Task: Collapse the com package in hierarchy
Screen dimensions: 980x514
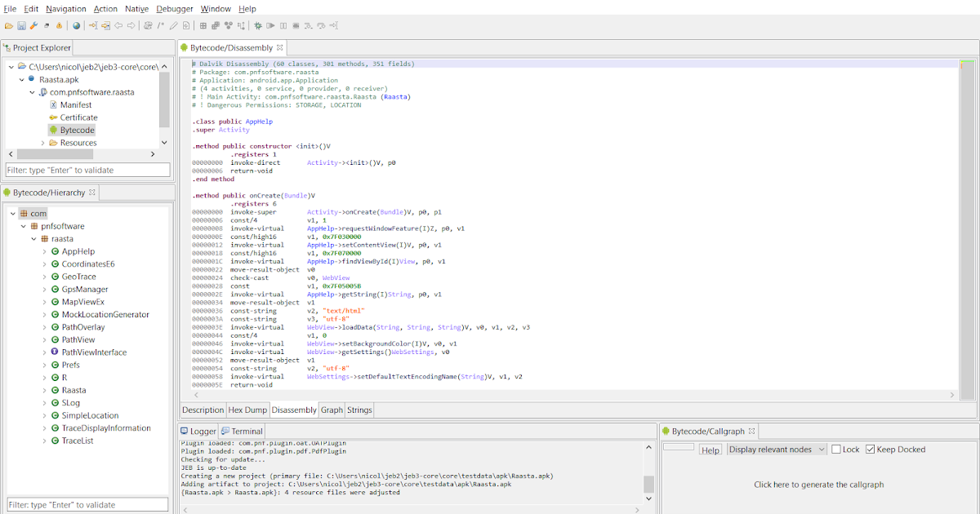Action: 12,213
